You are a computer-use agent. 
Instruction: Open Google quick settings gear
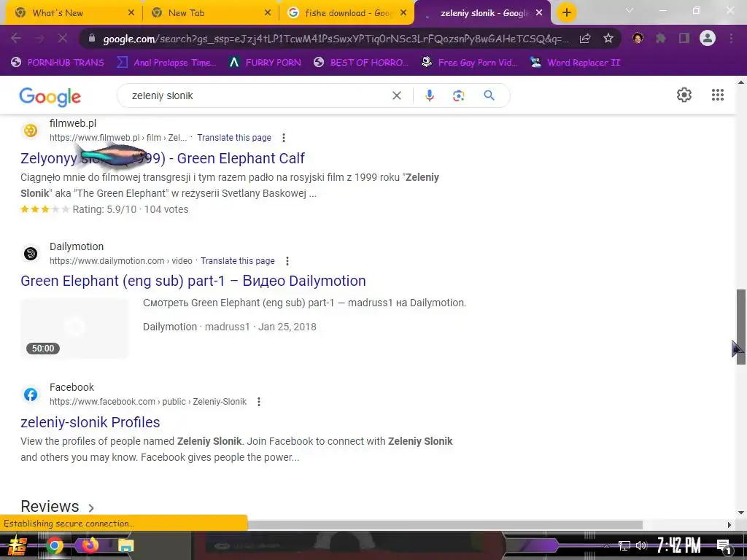pyautogui.click(x=684, y=95)
